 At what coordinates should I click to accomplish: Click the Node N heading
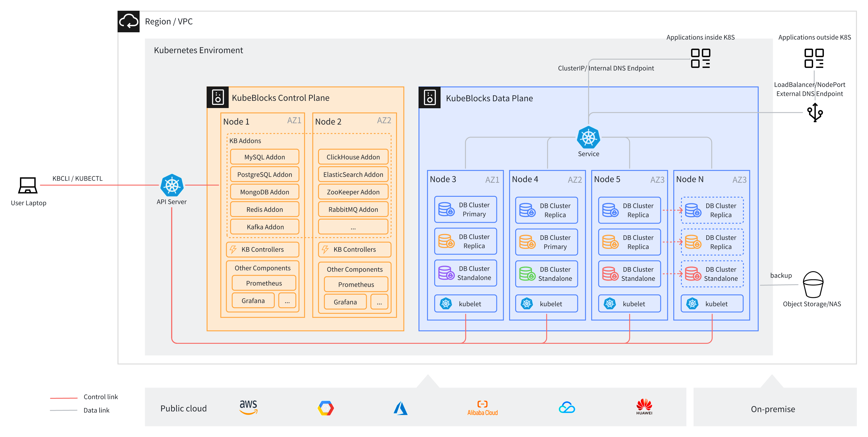pyautogui.click(x=690, y=179)
